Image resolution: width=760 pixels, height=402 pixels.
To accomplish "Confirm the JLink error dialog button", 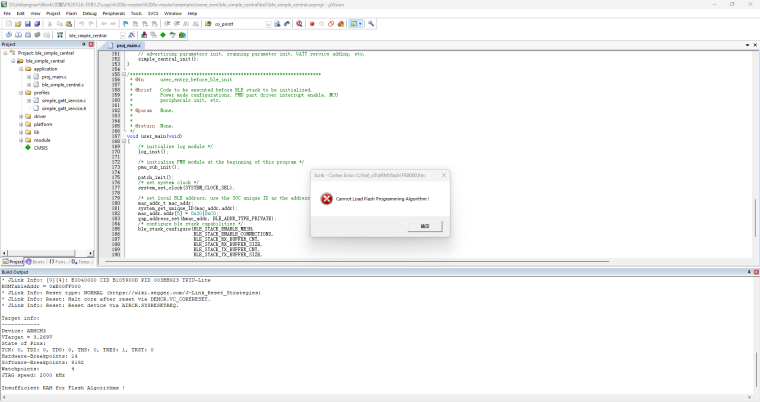I will coord(425,226).
